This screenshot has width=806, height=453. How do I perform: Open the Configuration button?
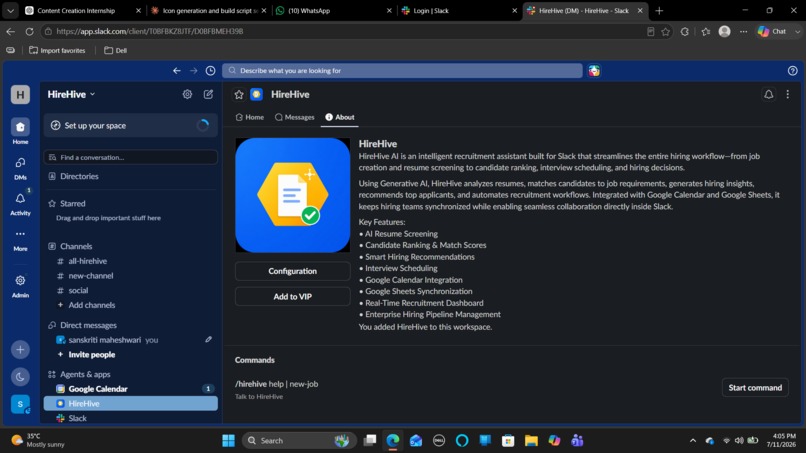[292, 271]
